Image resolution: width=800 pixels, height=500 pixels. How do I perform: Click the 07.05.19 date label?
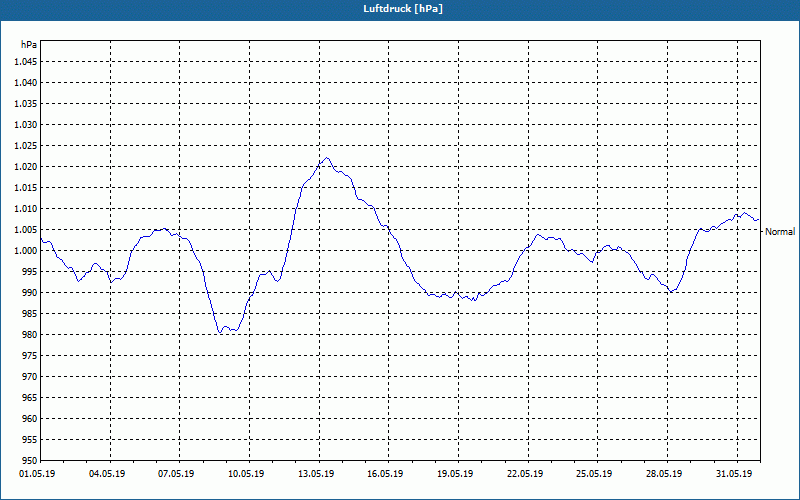point(176,474)
